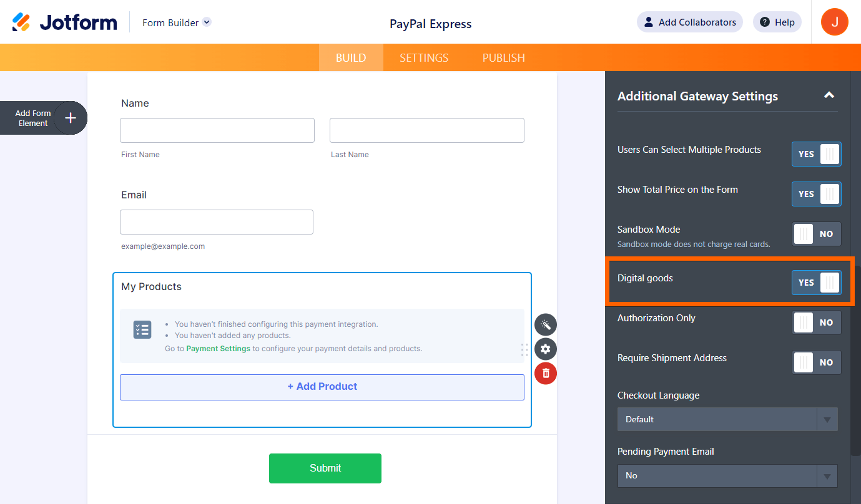This screenshot has height=504, width=861.
Task: Turn off the Digital goods toggle
Action: click(816, 283)
